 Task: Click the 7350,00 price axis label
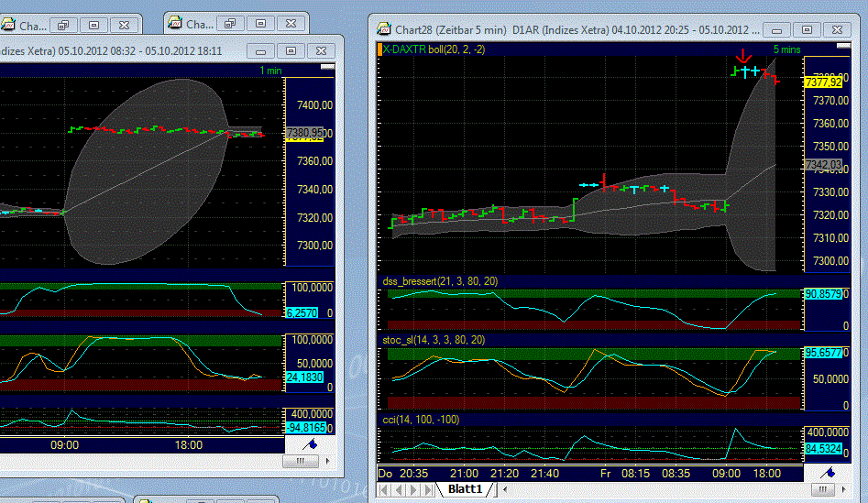point(831,147)
